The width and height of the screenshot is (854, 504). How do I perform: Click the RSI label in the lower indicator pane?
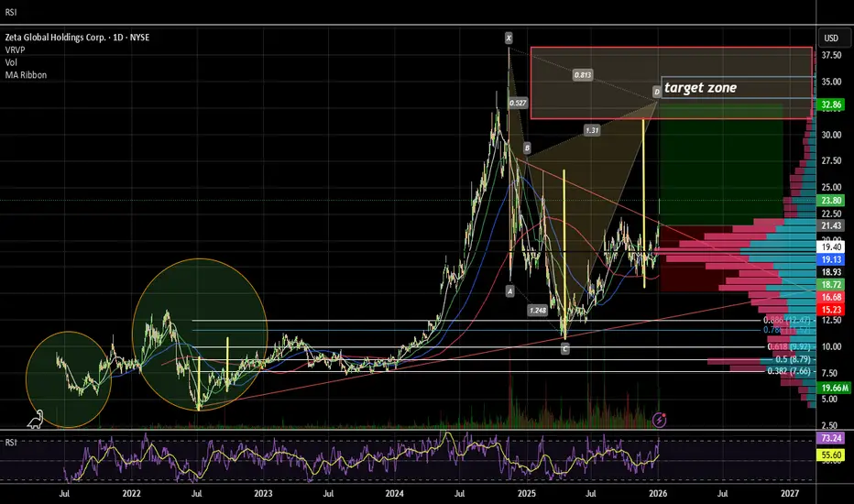[x=11, y=443]
